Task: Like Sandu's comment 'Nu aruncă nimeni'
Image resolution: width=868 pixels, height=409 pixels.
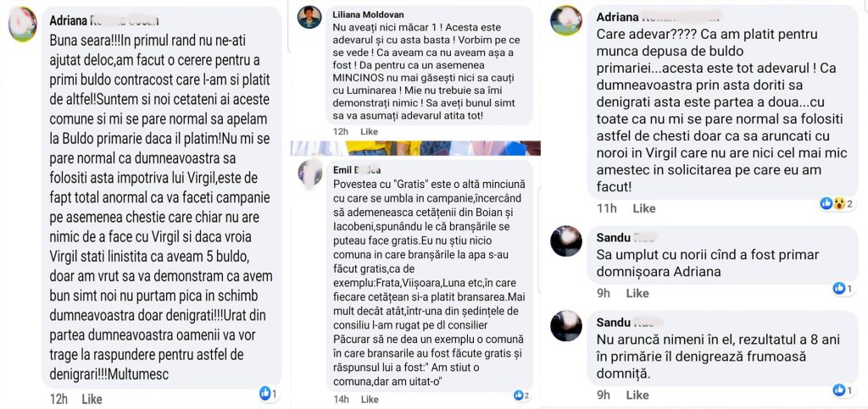Action: pos(637,395)
